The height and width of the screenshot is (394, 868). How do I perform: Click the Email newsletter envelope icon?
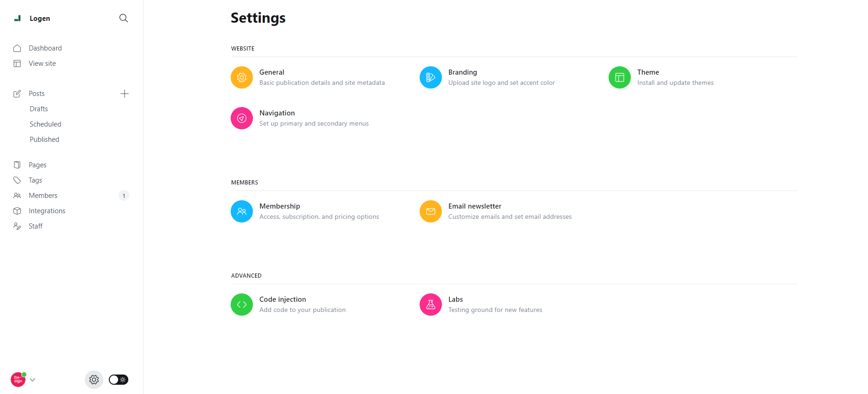pyautogui.click(x=431, y=211)
